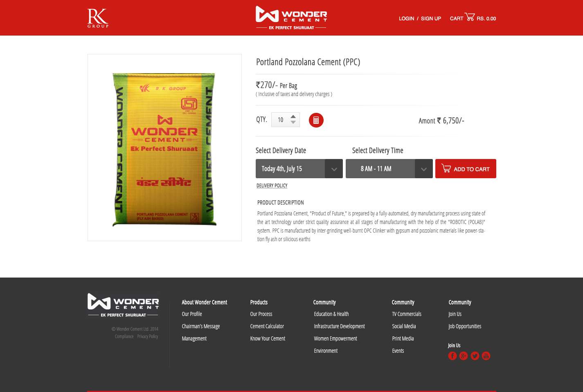Click the Add to Cart button
583x392 pixels.
tap(466, 169)
